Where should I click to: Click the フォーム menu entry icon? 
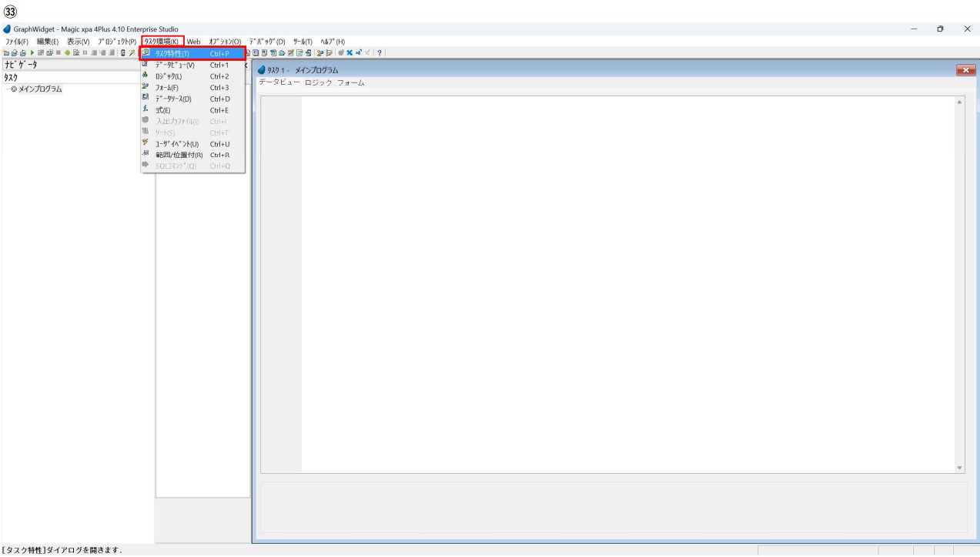[146, 87]
